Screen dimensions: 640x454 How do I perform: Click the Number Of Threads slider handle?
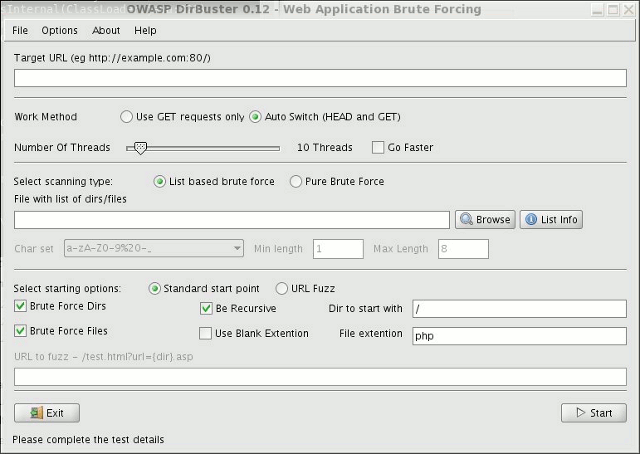[x=140, y=147]
